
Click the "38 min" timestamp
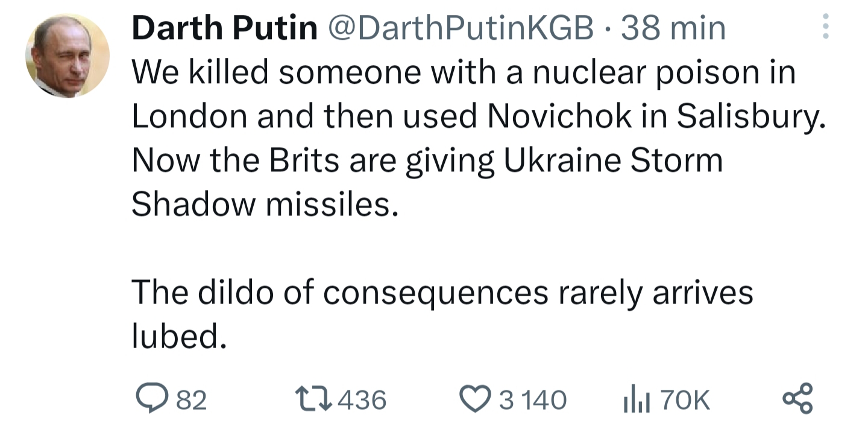pos(673,28)
